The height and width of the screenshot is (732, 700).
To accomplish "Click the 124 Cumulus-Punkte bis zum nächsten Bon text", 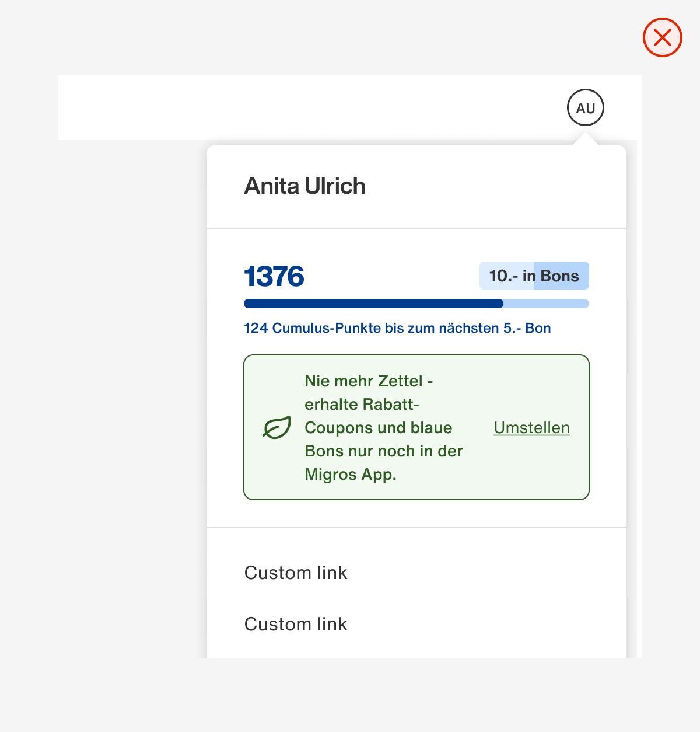I will pos(397,328).
